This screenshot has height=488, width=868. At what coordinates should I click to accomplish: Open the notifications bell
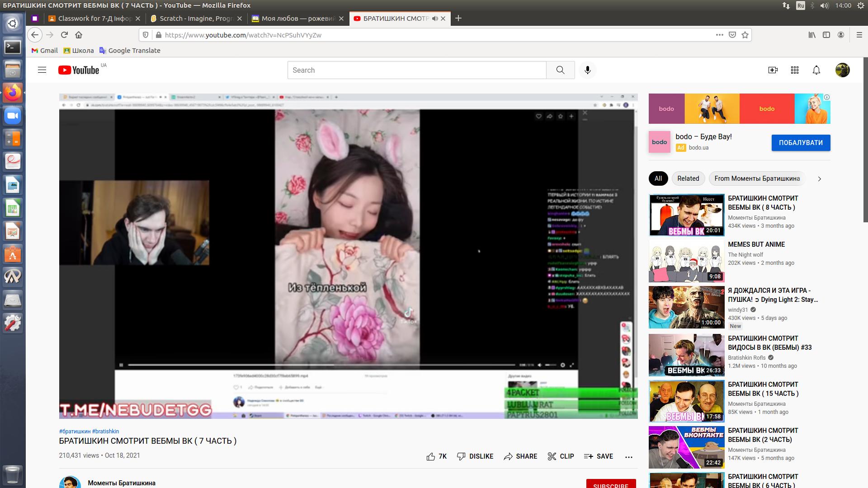[x=816, y=70]
